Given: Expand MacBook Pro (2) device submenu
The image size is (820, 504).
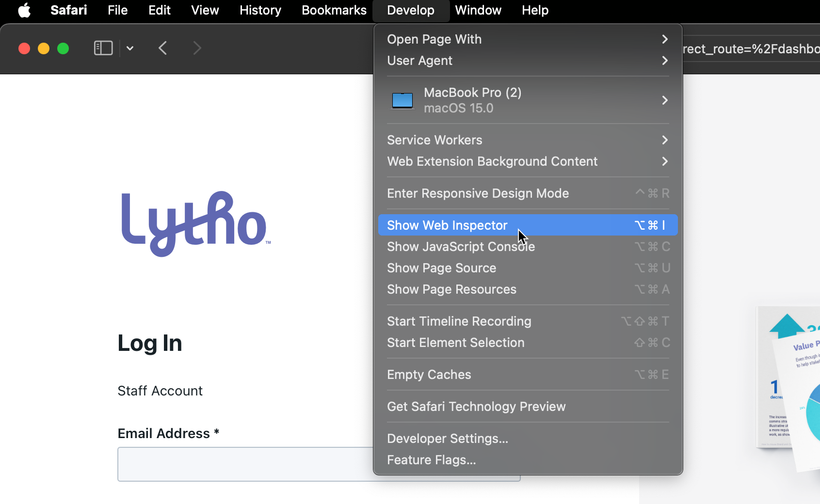Looking at the screenshot, I should [x=528, y=100].
